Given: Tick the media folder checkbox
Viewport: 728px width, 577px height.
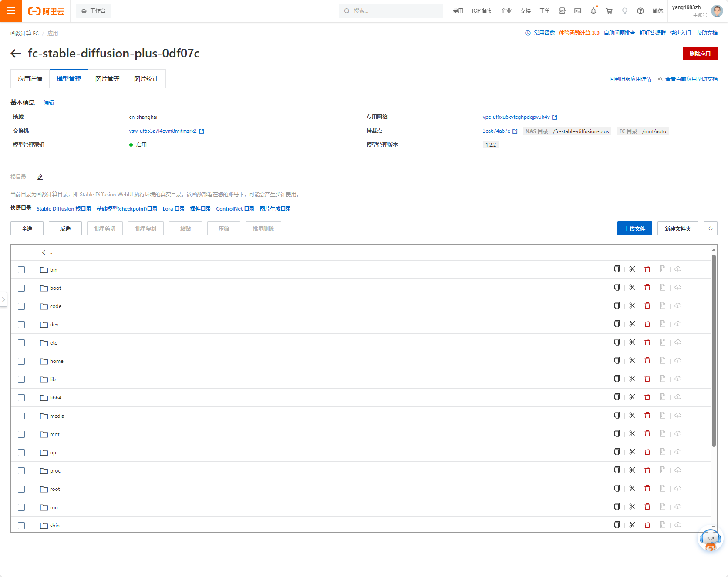Looking at the screenshot, I should coord(21,416).
